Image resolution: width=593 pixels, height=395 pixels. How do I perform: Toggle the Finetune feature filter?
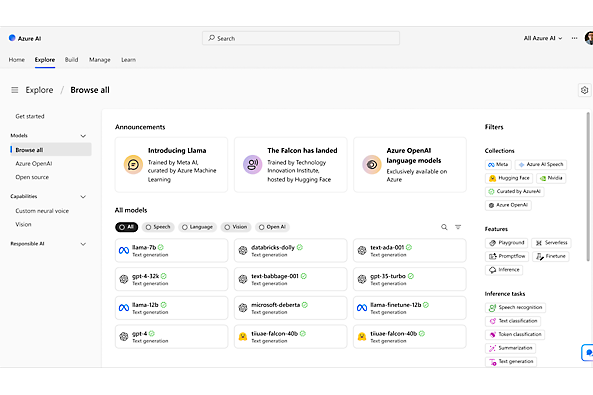pos(551,257)
